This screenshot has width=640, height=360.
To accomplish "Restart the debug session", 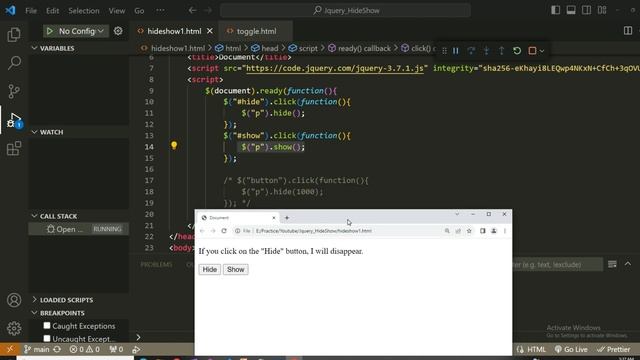I will [x=517, y=51].
